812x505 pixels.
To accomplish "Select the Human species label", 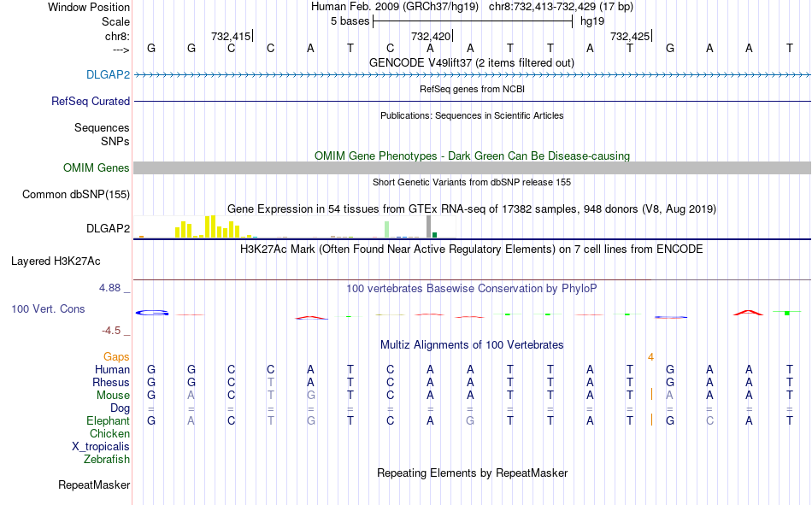I will click(112, 369).
